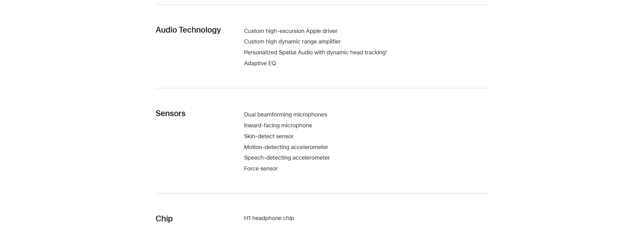Image resolution: width=644 pixels, height=238 pixels.
Task: Click the Adaptive EQ line
Action: click(260, 63)
